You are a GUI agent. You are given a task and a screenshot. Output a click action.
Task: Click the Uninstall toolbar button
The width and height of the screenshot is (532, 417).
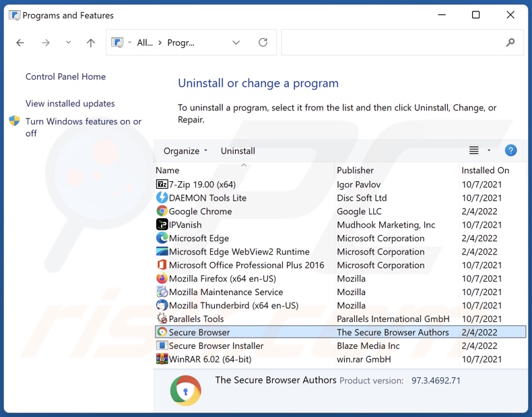click(238, 151)
